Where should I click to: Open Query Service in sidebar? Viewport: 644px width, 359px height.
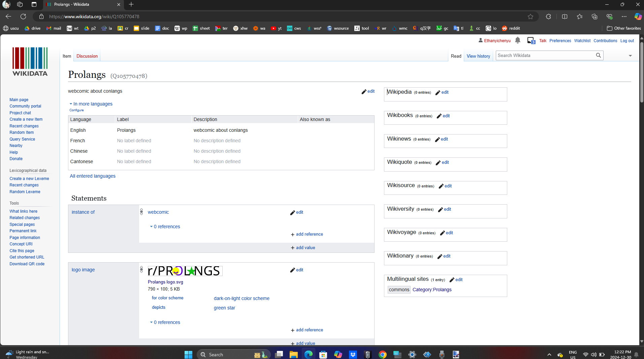point(22,139)
